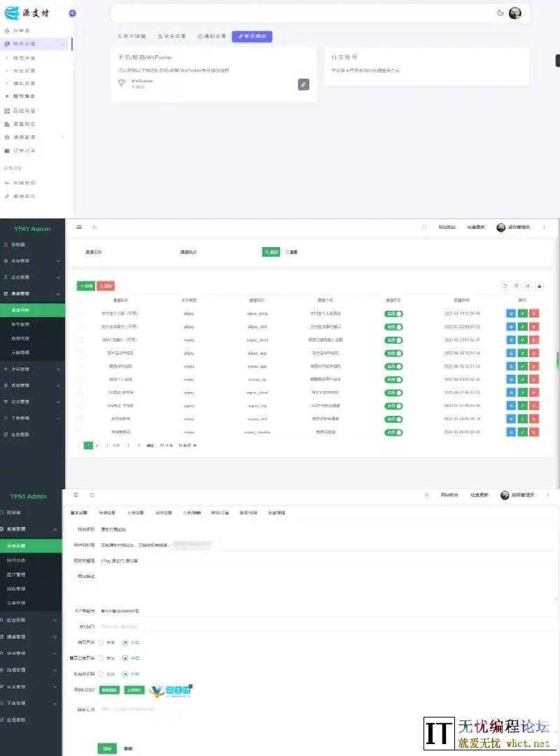Collapse the expanded 系统管理 sidebar group
This screenshot has height=756, width=560.
pos(31,529)
